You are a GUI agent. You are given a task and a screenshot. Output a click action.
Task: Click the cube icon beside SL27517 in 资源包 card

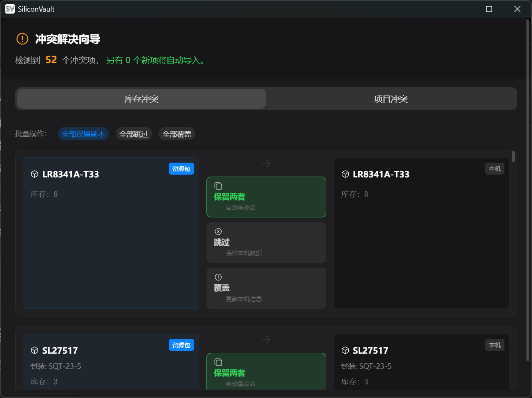[x=35, y=350]
